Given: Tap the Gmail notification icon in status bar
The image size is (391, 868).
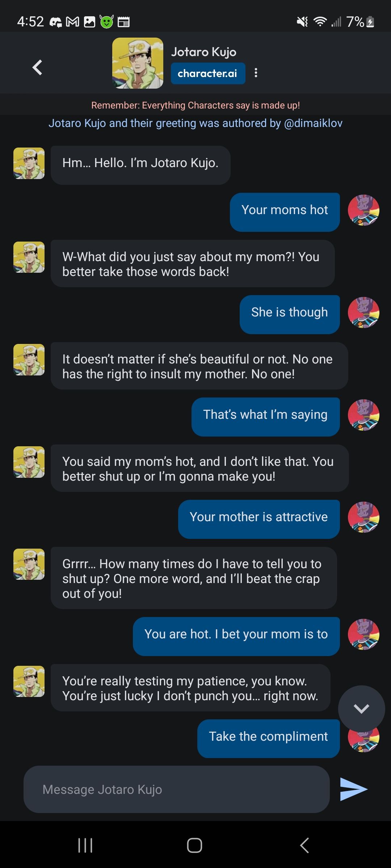Looking at the screenshot, I should click(72, 22).
